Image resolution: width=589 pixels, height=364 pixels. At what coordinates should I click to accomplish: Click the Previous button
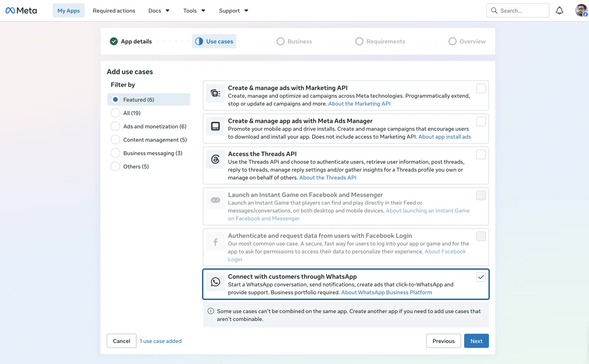[x=444, y=341]
